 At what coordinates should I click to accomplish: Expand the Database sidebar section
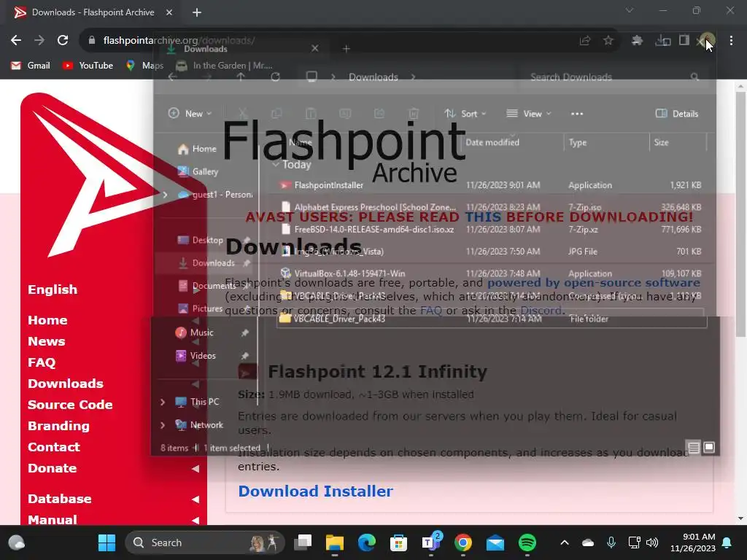(x=196, y=499)
